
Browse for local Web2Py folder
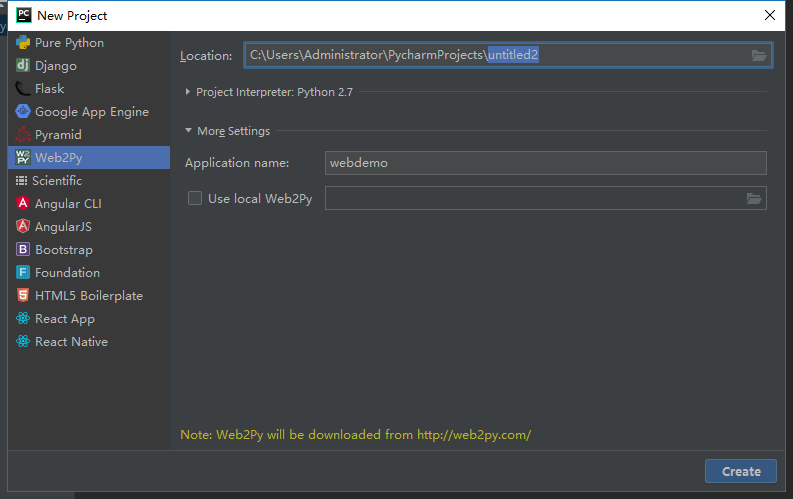tap(754, 198)
